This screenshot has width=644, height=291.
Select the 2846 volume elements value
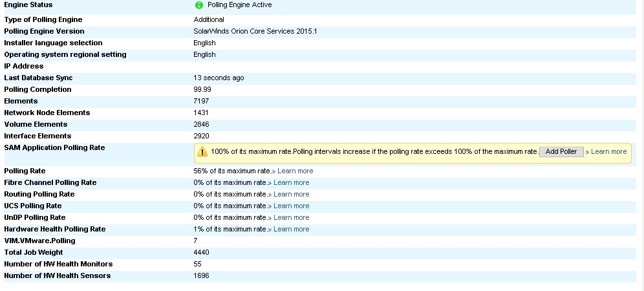pos(201,125)
